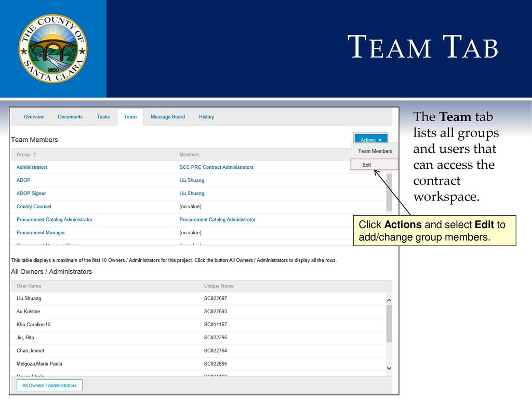This screenshot has height=399, width=532.
Task: Click the ADOP group link
Action: pos(23,180)
